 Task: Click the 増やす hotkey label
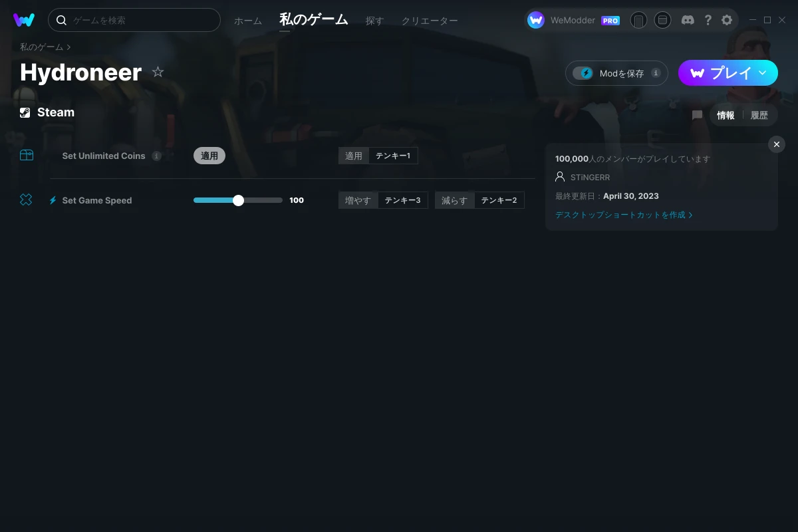[358, 200]
